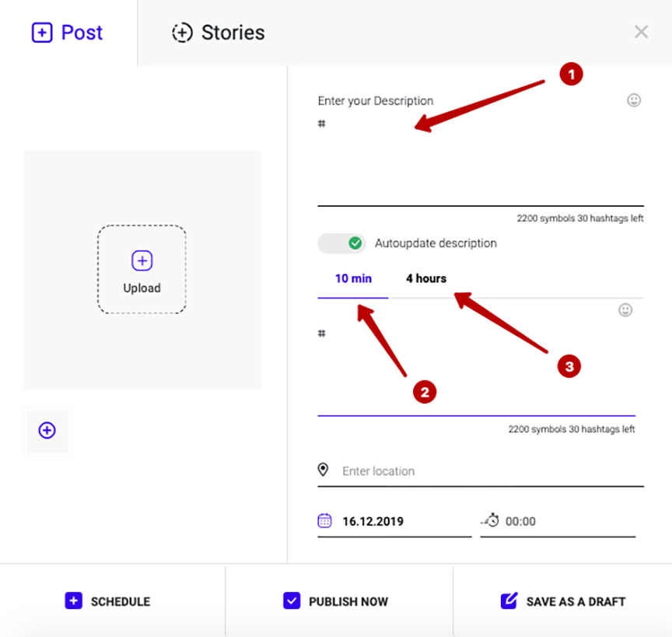
Task: Click SAVE AS A DRAFT
Action: (562, 601)
